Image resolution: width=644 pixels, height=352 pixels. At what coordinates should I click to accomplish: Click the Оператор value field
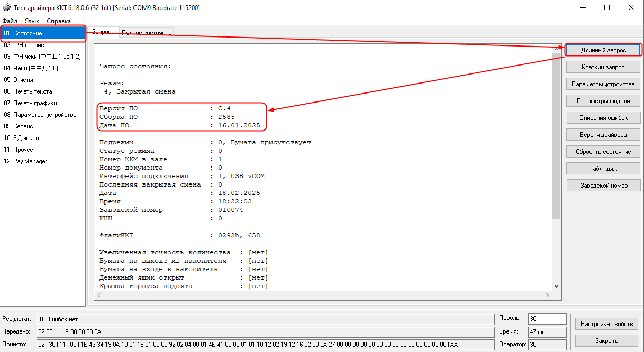point(547,344)
